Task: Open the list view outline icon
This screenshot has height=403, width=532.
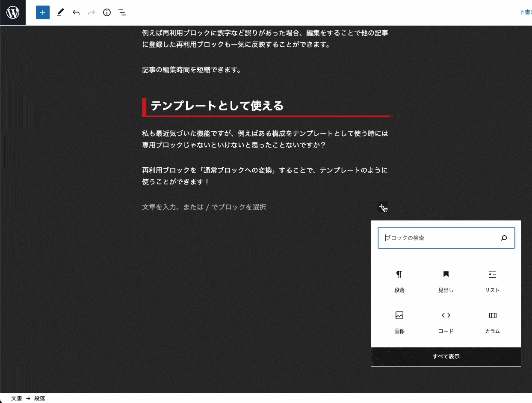Action: pos(122,13)
